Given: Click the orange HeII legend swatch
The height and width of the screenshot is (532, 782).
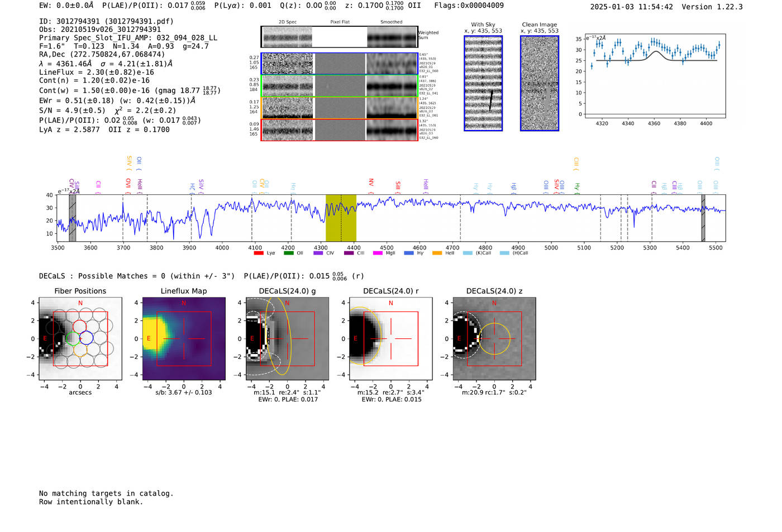Looking at the screenshot, I should pyautogui.click(x=437, y=253).
